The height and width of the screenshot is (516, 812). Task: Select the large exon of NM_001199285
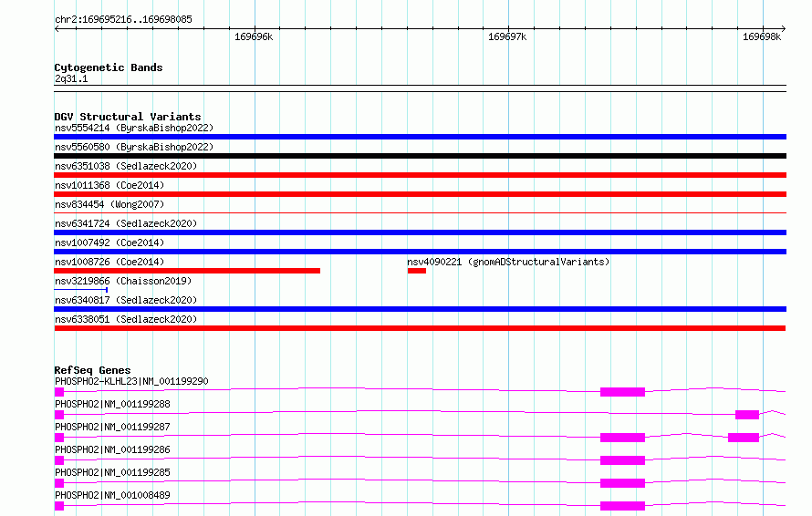coord(622,483)
